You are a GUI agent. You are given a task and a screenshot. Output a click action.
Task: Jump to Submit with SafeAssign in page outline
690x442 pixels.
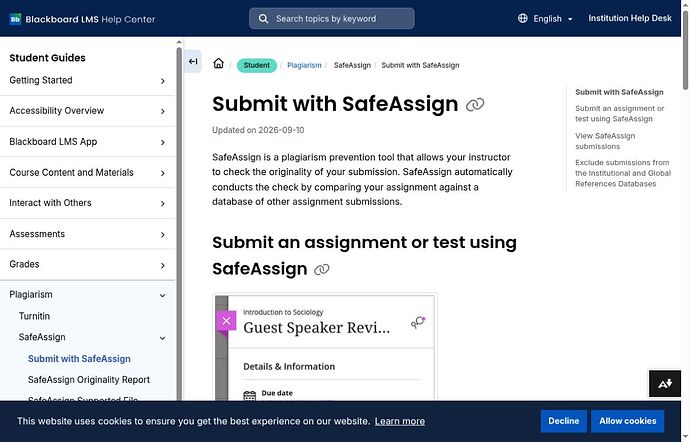click(619, 92)
